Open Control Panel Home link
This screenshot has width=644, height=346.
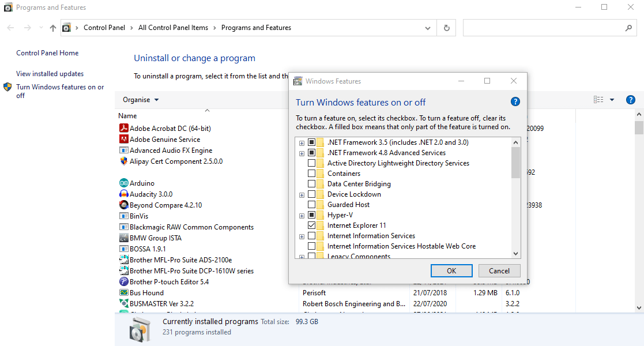(47, 53)
